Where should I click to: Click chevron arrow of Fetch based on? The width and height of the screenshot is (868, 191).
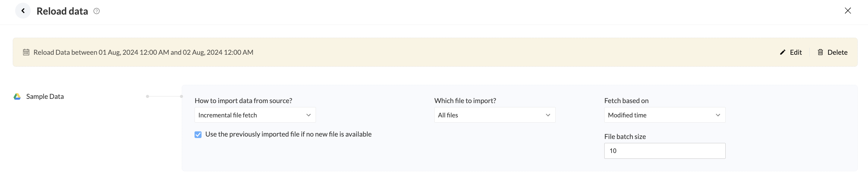click(718, 115)
